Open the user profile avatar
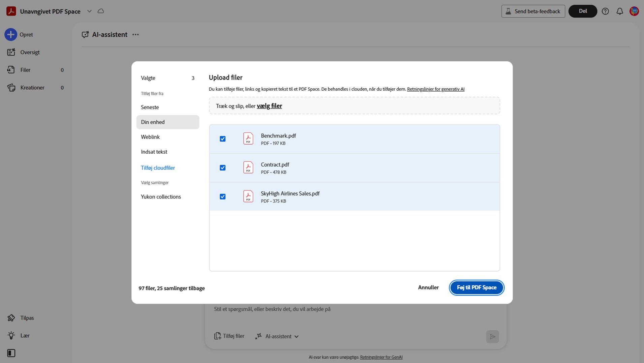 click(x=634, y=11)
